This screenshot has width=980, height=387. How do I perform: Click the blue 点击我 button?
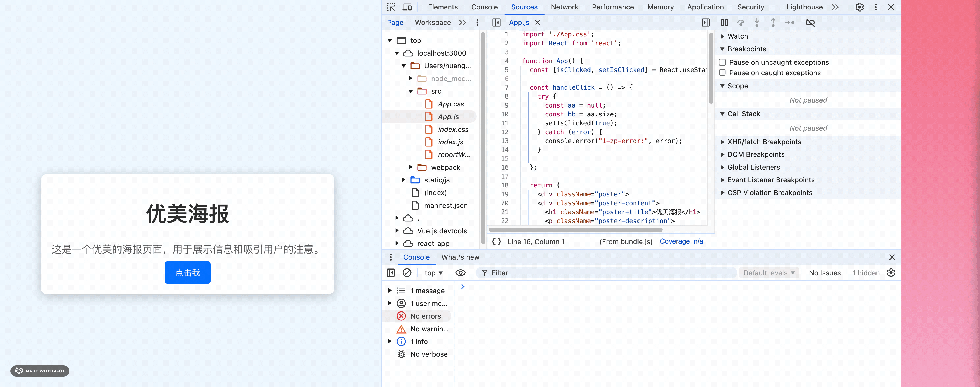(x=187, y=273)
